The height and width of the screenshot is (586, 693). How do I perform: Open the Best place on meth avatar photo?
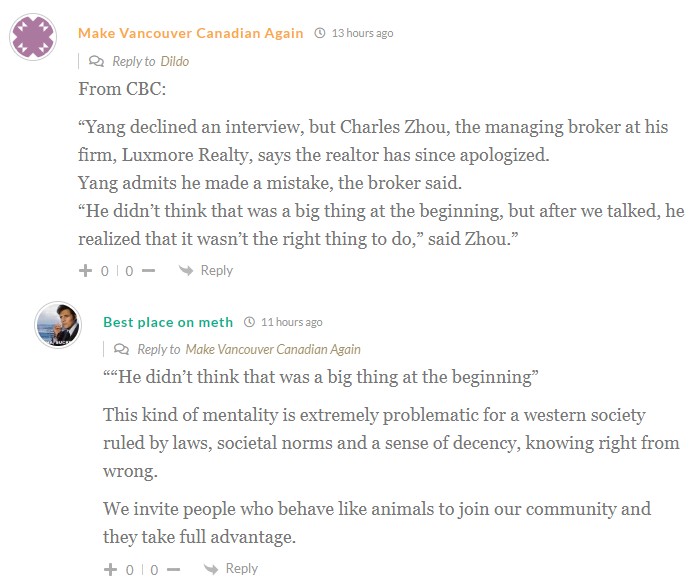(58, 324)
